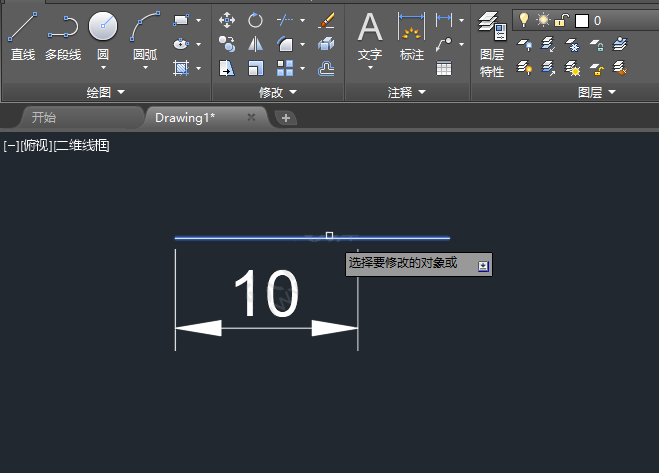659x473 pixels.
Task: Click the layer 0 color swatch
Action: click(x=582, y=20)
